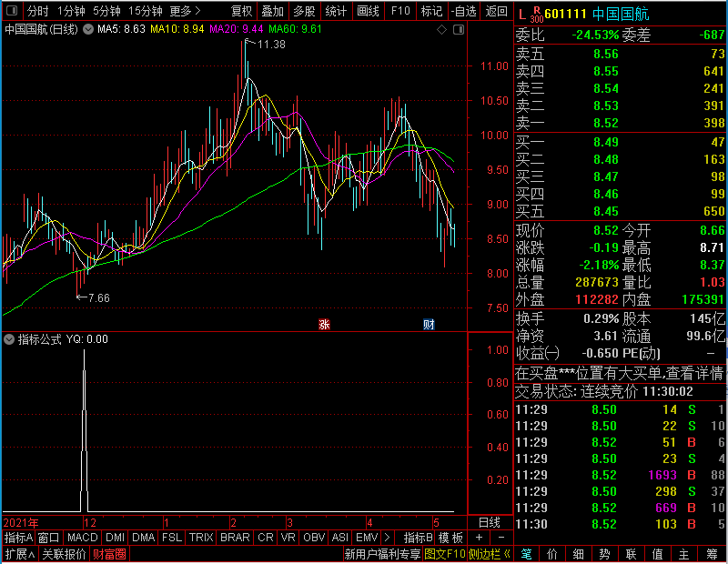Open F10 company info
Screen dimensions: 728x564
click(x=400, y=11)
